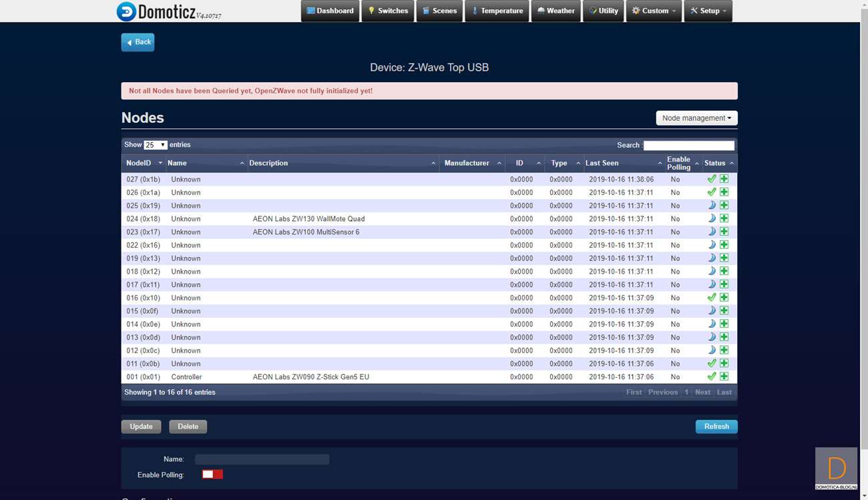Click the Domoticz logo icon
Screen dimensions: 868x500
pyautogui.click(x=126, y=11)
